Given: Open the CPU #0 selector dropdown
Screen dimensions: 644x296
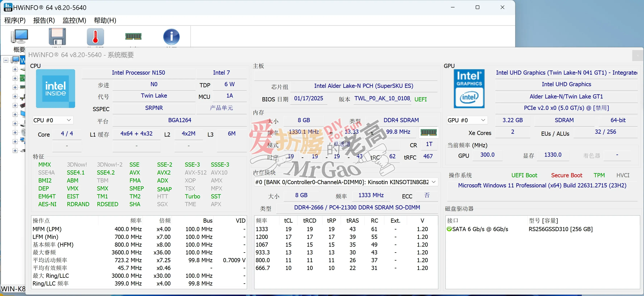Looking at the screenshot, I should (53, 120).
